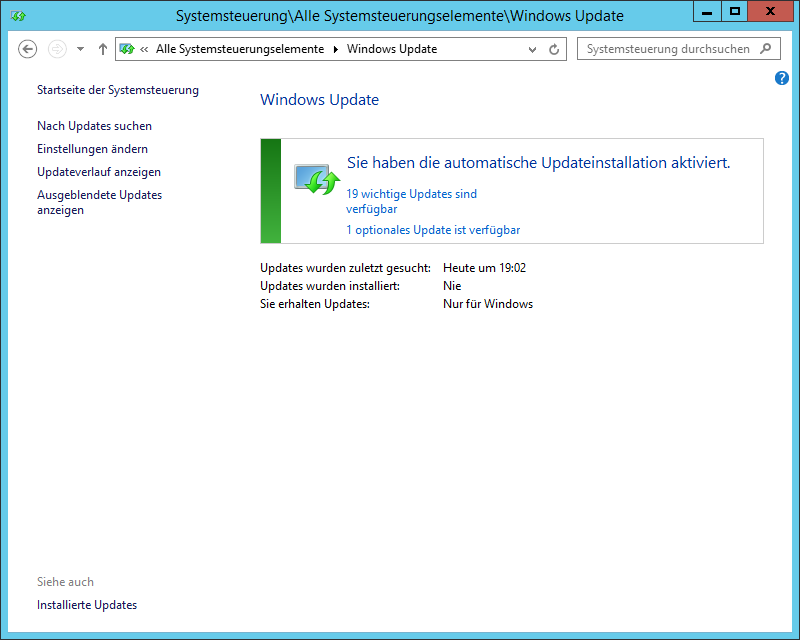Open 'Installierte Updates' link
This screenshot has height=640, width=800.
click(87, 605)
